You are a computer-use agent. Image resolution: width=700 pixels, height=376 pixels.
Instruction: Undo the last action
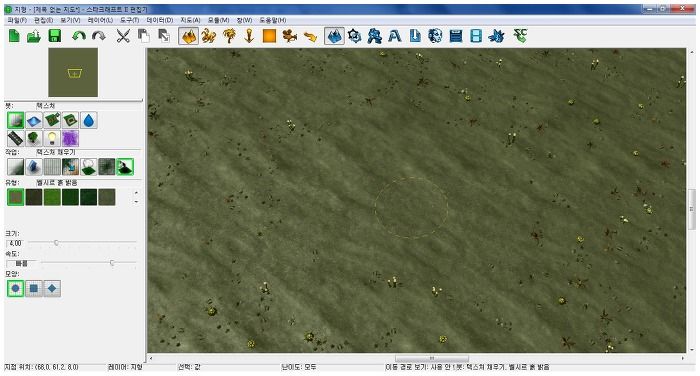(x=79, y=36)
